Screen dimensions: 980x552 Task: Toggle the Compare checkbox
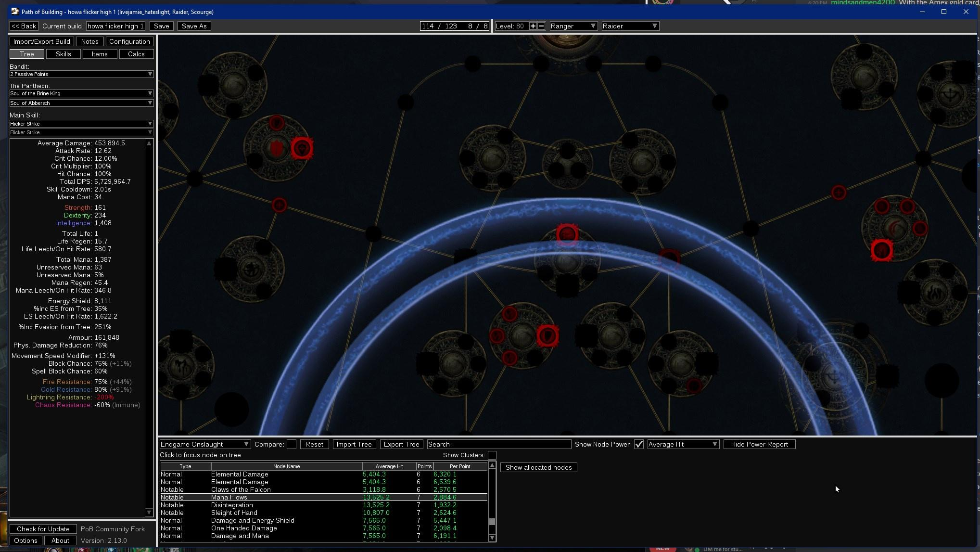click(292, 444)
